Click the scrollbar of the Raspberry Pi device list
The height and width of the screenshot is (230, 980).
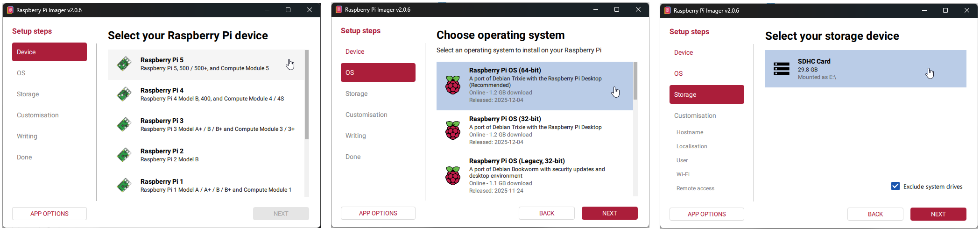(307, 95)
